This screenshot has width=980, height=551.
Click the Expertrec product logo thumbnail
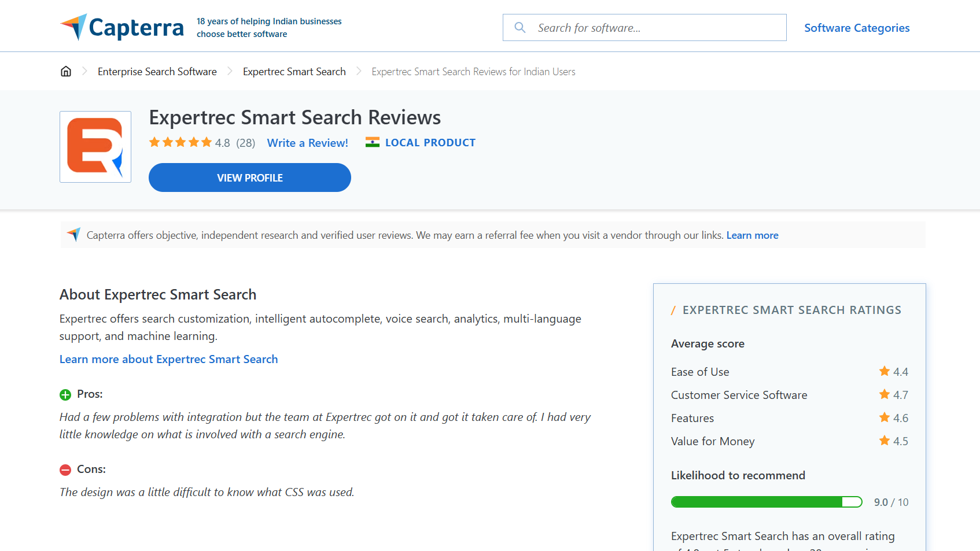point(95,147)
